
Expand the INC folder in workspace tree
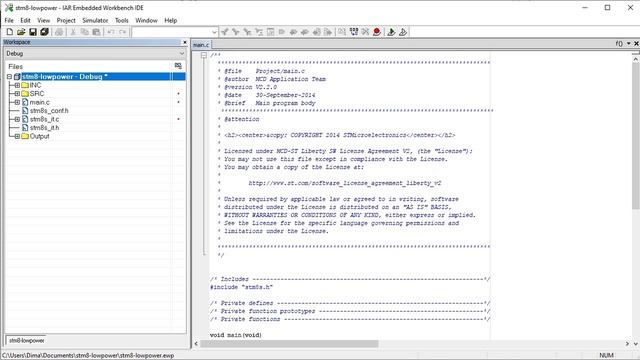[17, 85]
